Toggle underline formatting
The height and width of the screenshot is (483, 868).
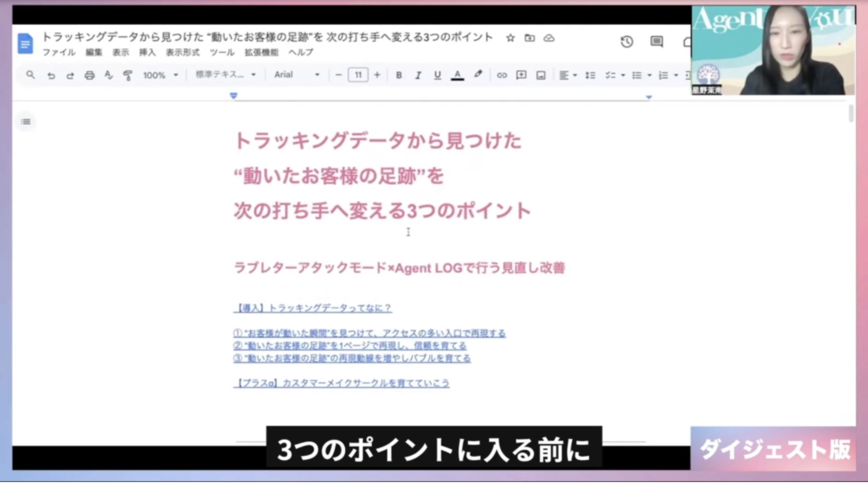[437, 75]
